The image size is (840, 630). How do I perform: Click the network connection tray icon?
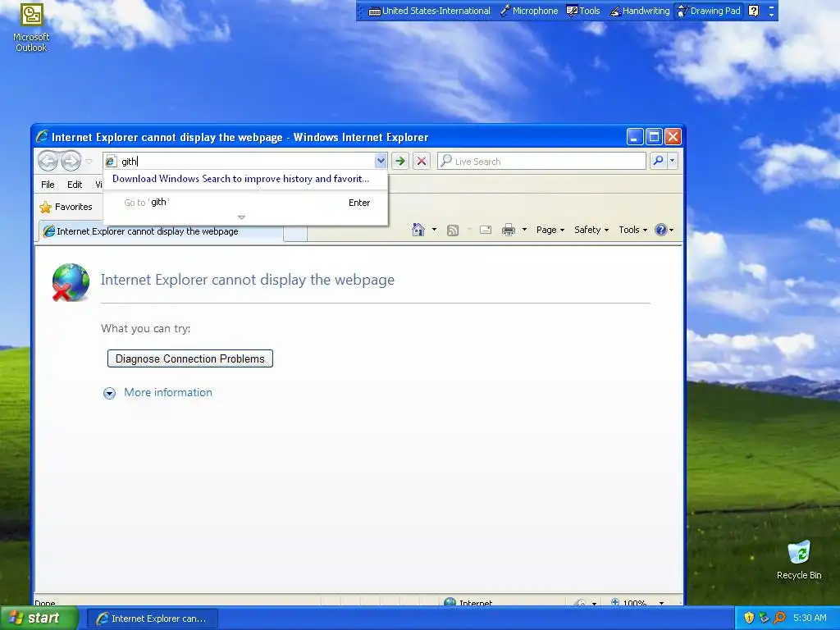[764, 618]
